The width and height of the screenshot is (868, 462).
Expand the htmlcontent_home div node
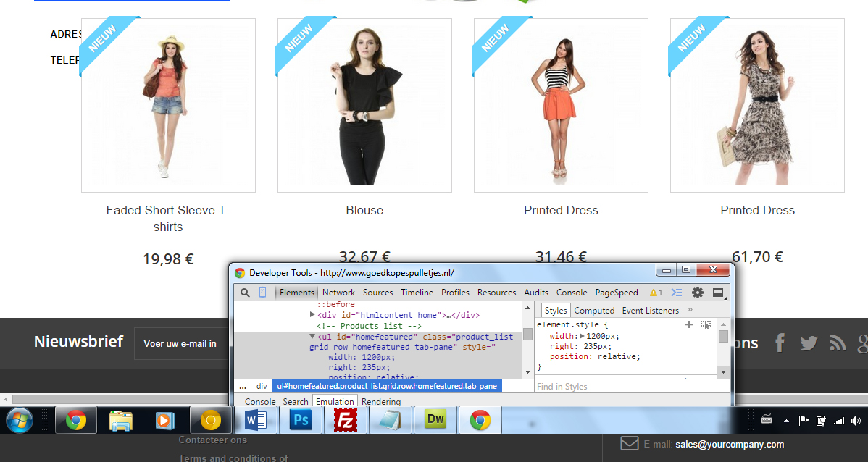312,315
